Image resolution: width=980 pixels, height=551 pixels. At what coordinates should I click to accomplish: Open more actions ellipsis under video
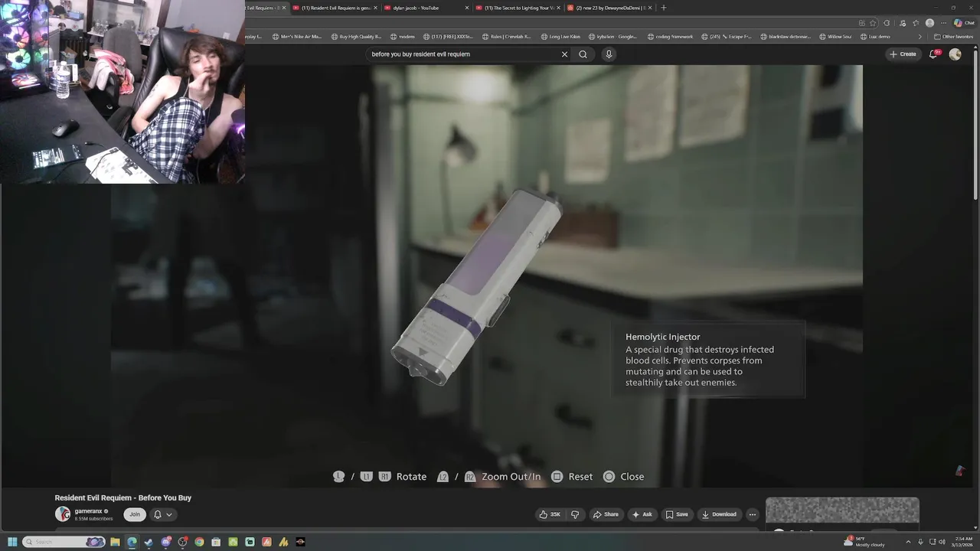coord(753,514)
